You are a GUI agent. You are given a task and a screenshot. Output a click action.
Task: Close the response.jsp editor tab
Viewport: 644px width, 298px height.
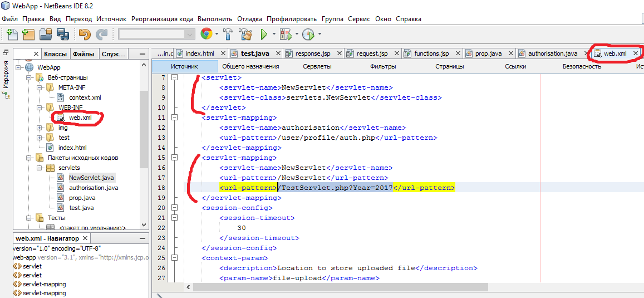coord(339,53)
